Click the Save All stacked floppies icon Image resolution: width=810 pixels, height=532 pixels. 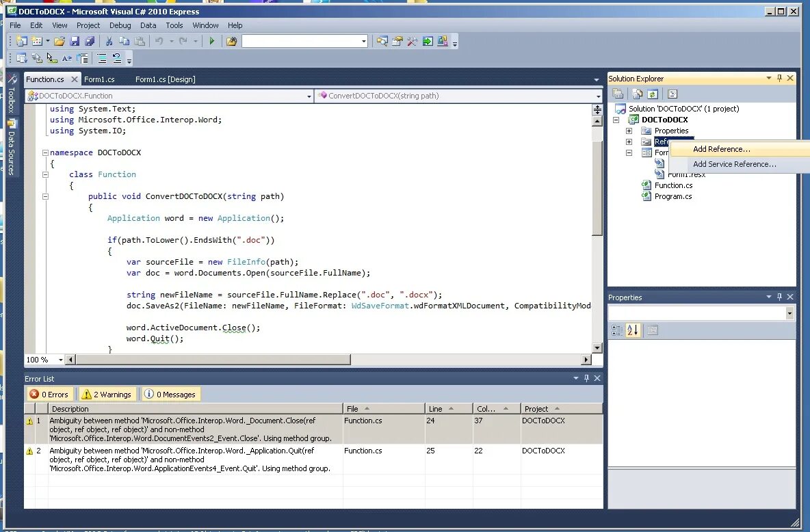(x=90, y=41)
